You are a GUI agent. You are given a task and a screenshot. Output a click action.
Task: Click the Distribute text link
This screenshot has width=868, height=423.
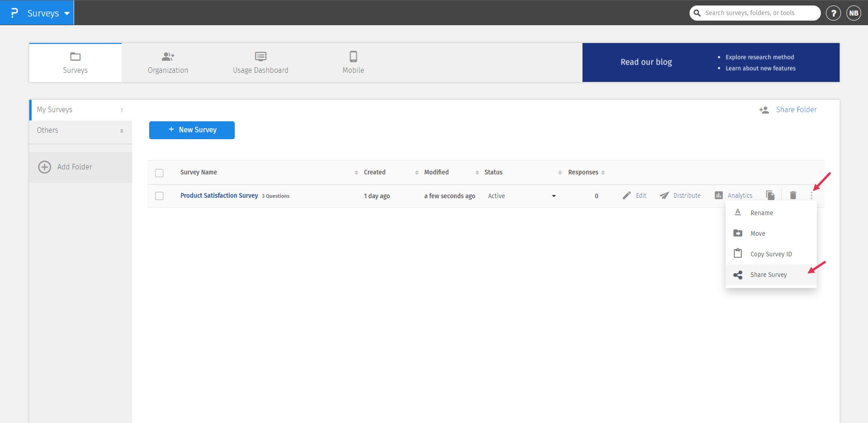(x=687, y=195)
